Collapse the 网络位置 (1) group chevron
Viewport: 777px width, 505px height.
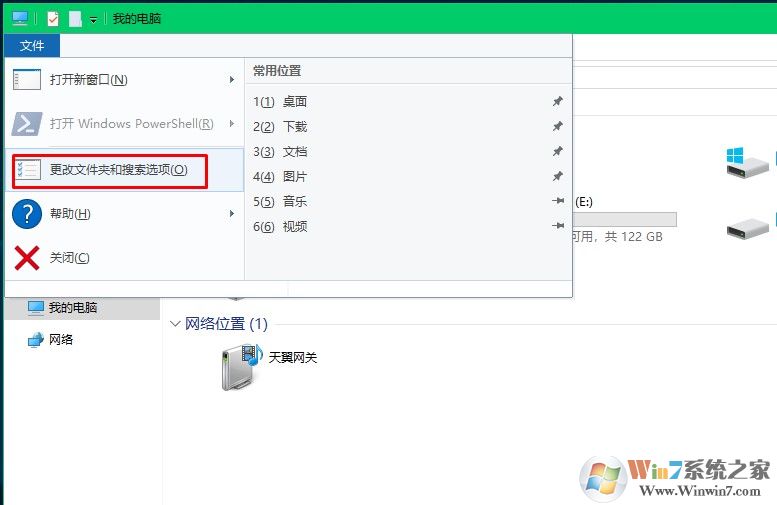pos(174,324)
